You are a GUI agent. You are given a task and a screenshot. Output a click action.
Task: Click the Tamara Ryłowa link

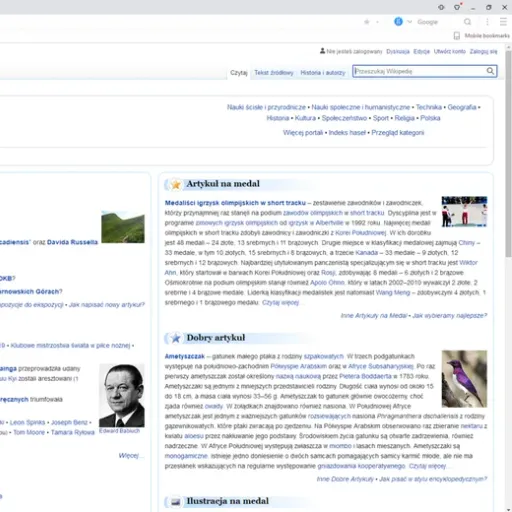(73, 432)
